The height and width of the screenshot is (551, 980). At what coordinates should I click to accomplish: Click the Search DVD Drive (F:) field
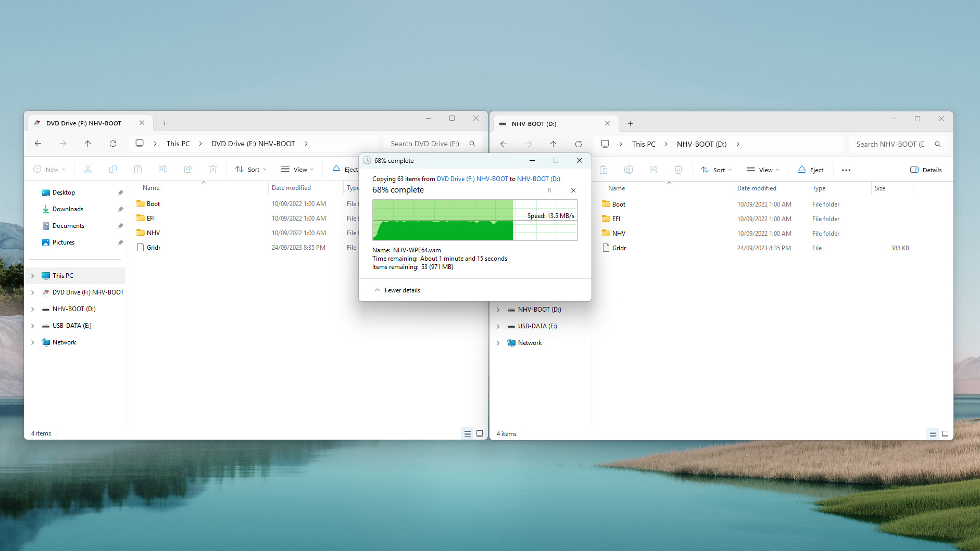[425, 144]
